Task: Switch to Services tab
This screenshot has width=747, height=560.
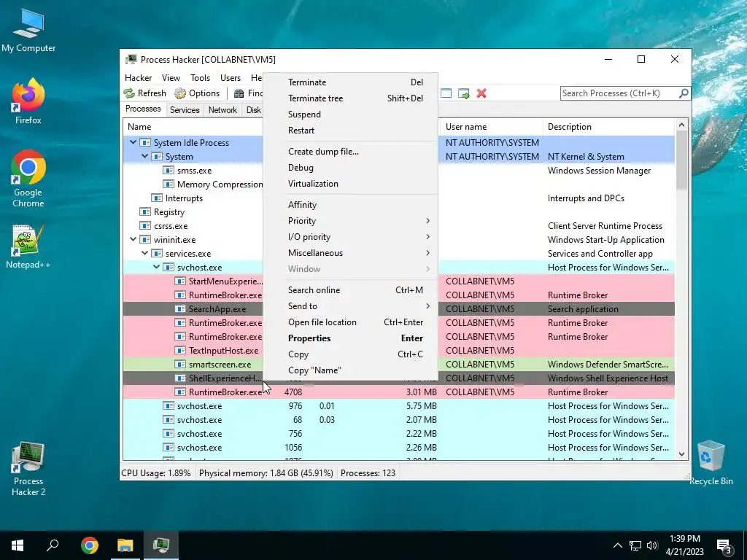Action: [185, 110]
